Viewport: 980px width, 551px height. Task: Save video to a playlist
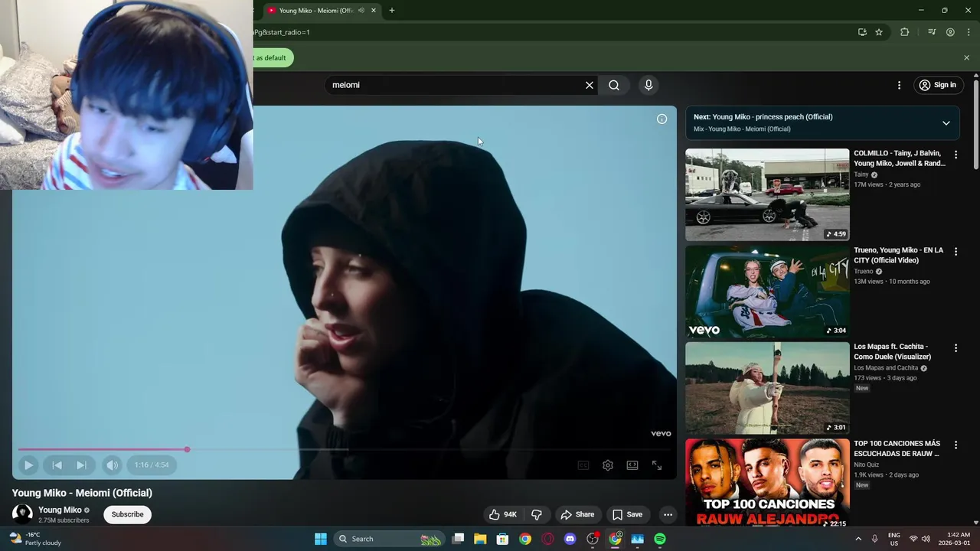[628, 514]
